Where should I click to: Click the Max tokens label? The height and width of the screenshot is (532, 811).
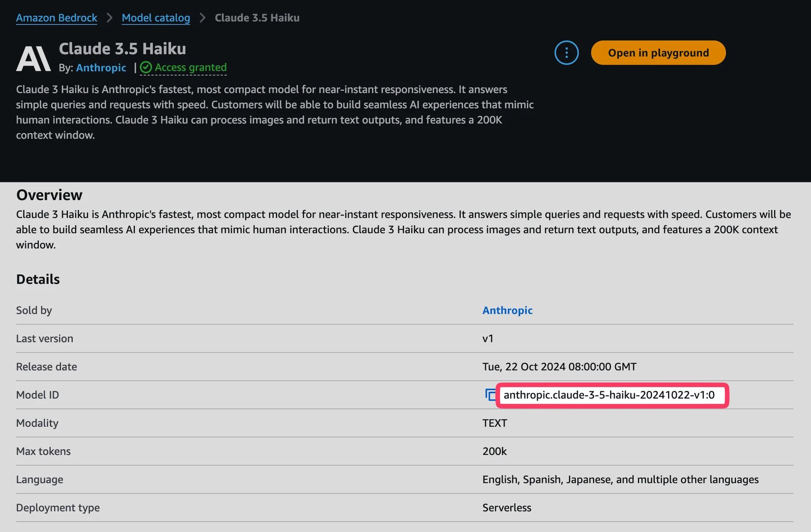43,451
